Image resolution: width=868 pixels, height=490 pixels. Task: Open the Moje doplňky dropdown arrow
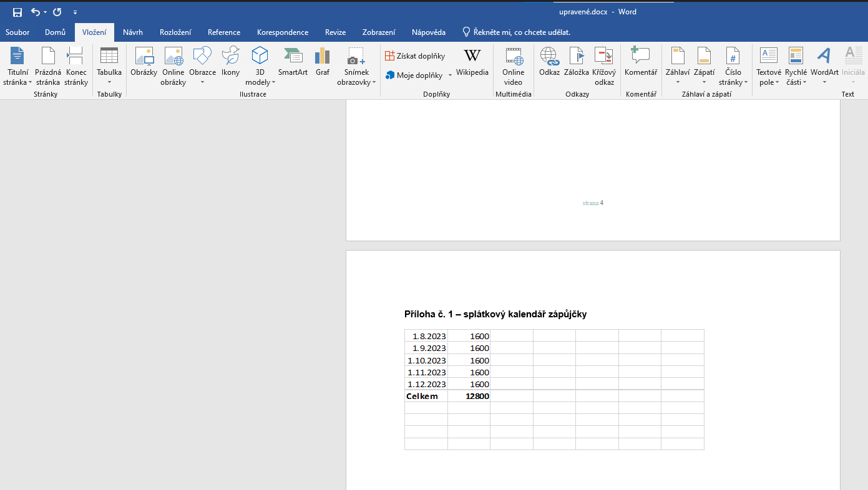pyautogui.click(x=450, y=76)
